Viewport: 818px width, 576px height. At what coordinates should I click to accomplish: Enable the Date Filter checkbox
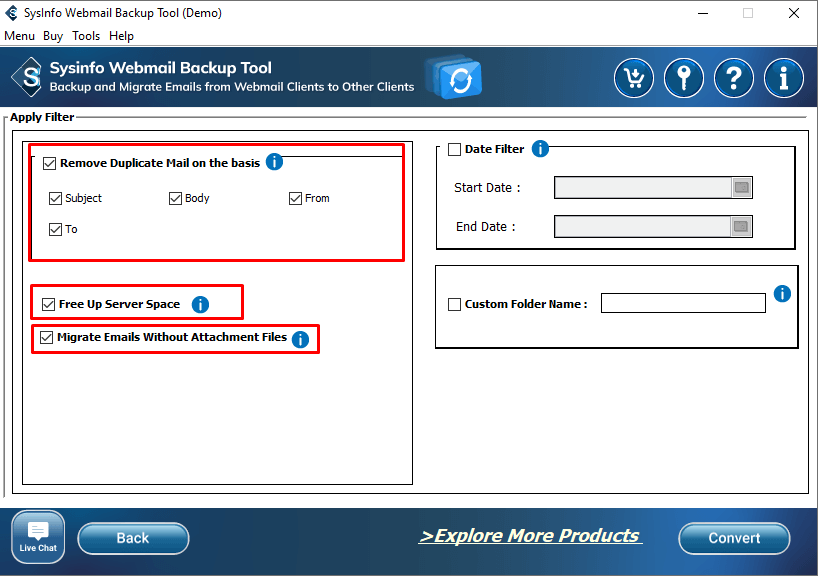(x=454, y=150)
